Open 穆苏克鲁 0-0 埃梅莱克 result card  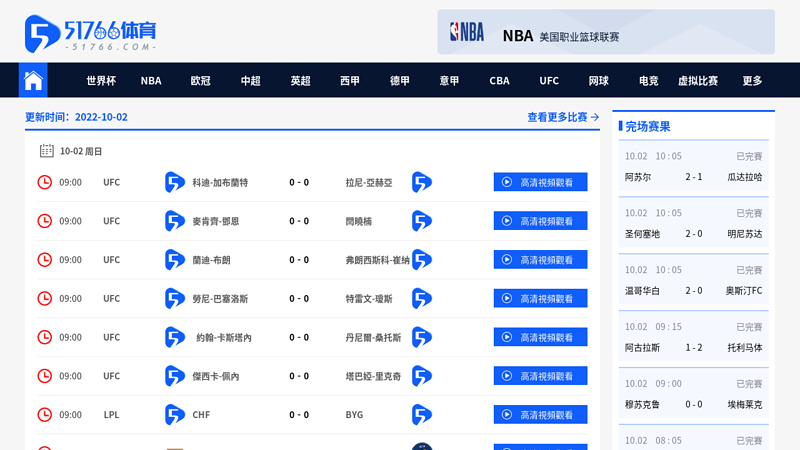click(x=693, y=393)
